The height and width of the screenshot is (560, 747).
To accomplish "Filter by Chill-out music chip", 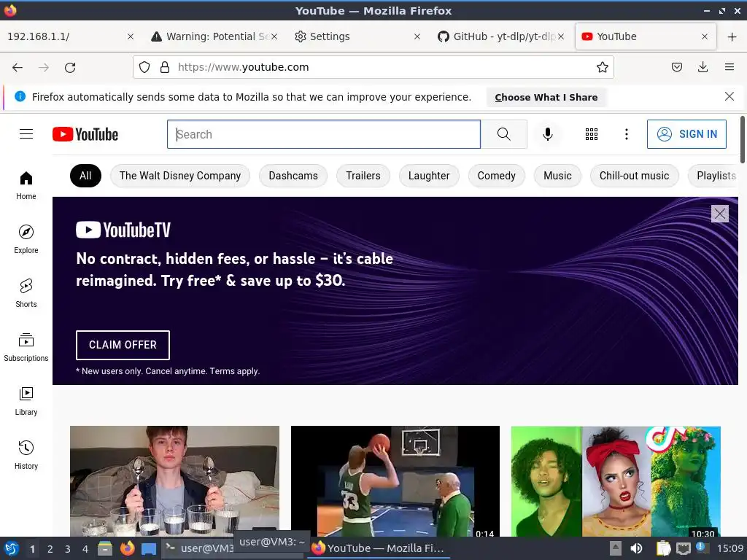I will 634,176.
